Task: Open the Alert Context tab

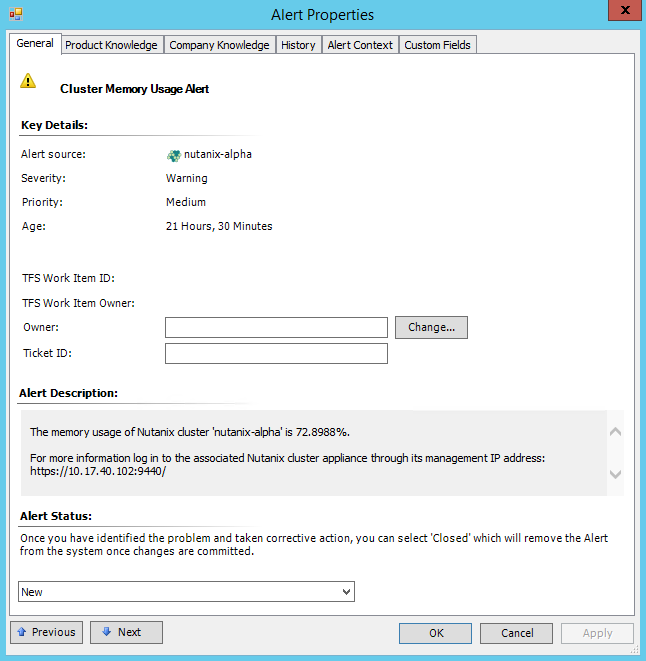Action: tap(360, 45)
